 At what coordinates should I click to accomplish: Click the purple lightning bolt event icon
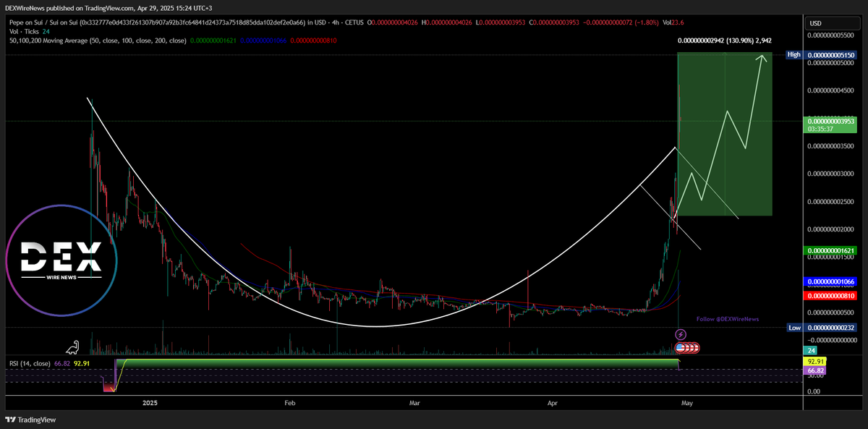pos(681,334)
